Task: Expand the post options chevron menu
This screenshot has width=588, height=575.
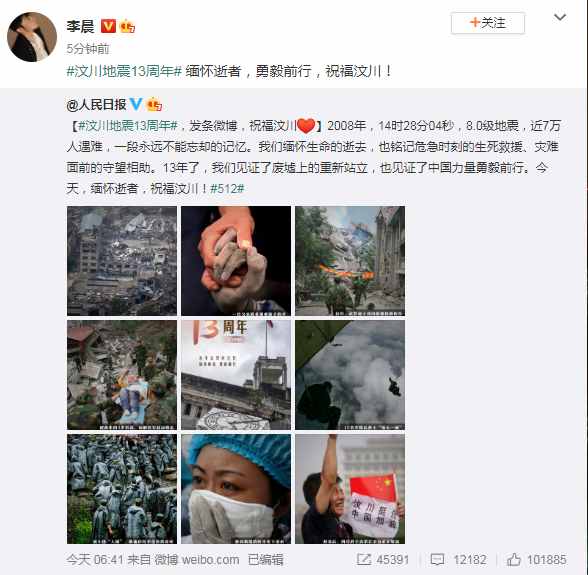Action: click(x=560, y=17)
